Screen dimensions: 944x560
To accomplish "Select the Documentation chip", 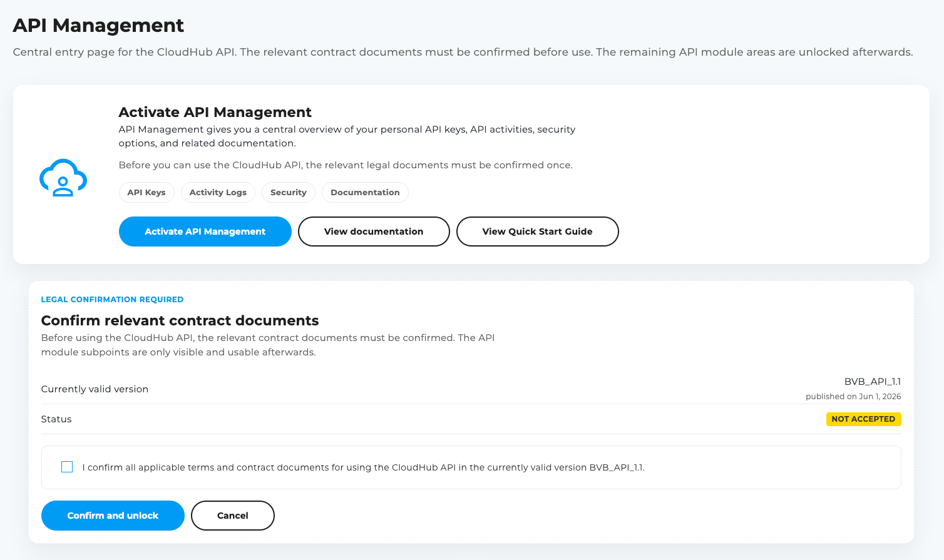I will point(365,193).
